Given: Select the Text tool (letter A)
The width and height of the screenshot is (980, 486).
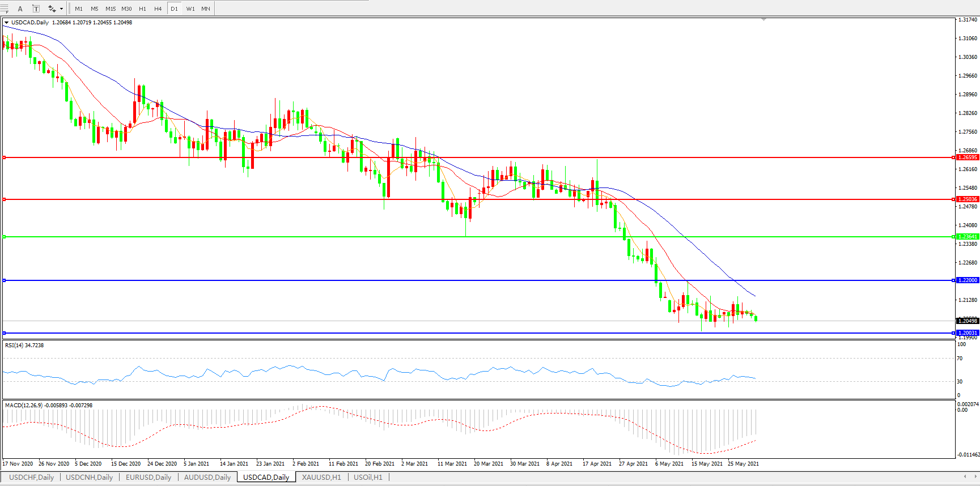Looking at the screenshot, I should [20, 8].
